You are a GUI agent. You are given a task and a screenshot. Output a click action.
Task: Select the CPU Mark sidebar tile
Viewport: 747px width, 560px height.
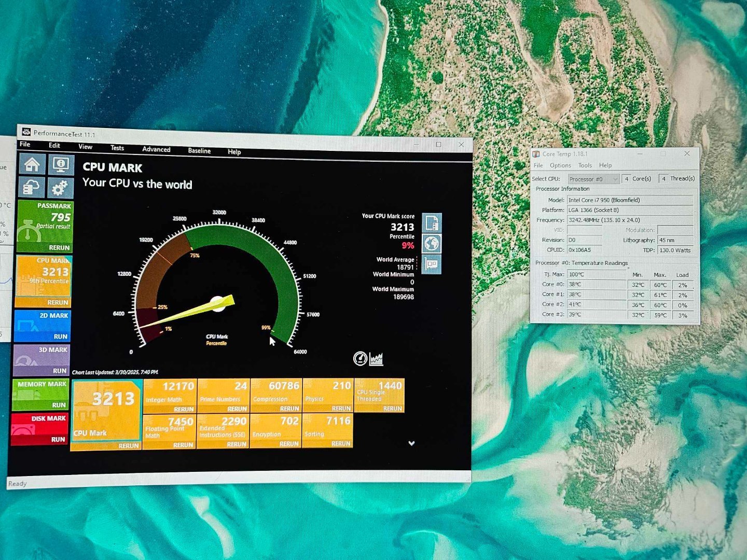pyautogui.click(x=44, y=281)
